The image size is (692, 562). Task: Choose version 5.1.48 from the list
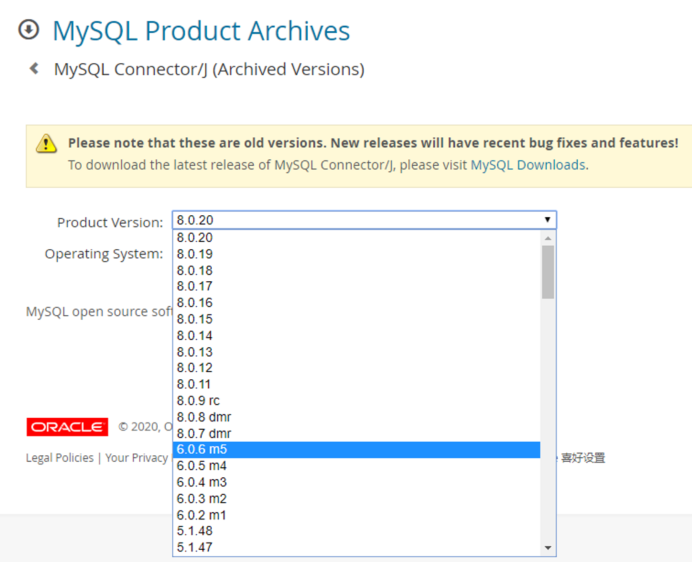pyautogui.click(x=195, y=531)
